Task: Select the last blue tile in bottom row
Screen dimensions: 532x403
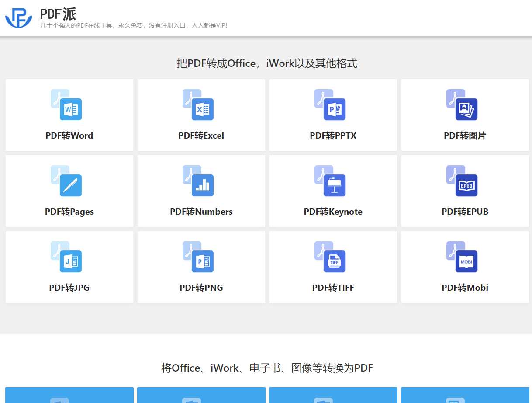Action: (465, 395)
